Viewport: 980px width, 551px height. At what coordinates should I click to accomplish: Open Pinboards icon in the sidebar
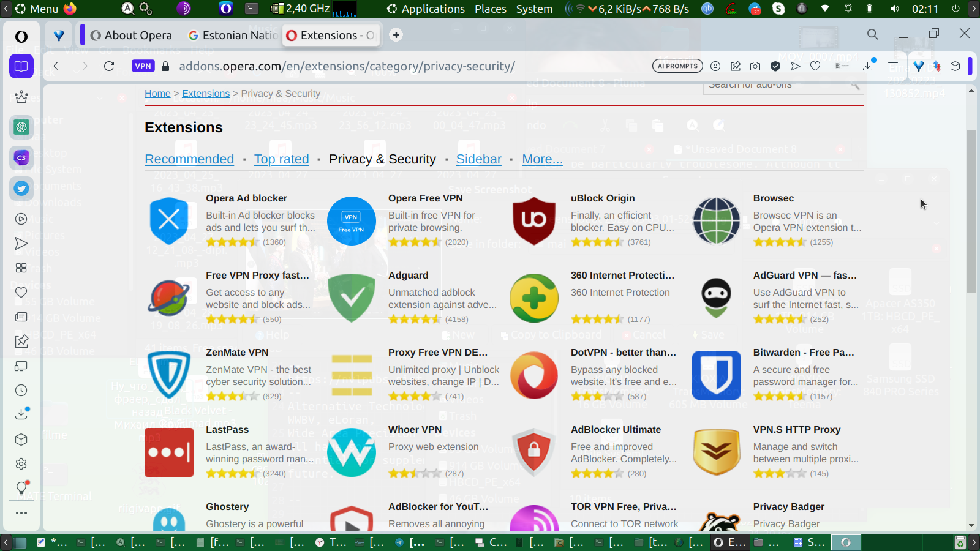coord(21,342)
